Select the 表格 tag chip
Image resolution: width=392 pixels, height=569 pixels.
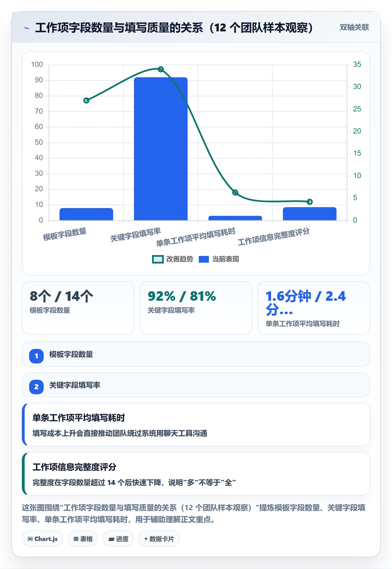(x=83, y=539)
